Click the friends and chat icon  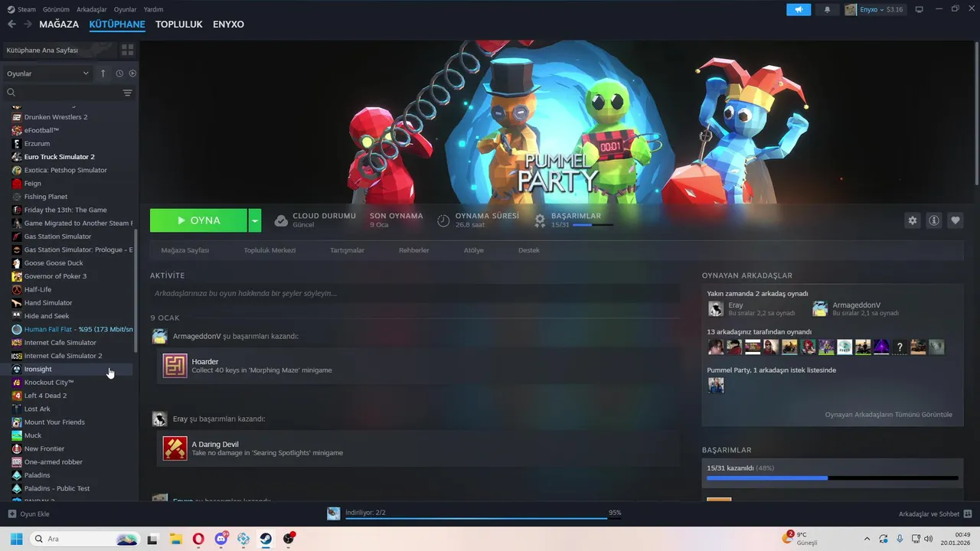967,514
